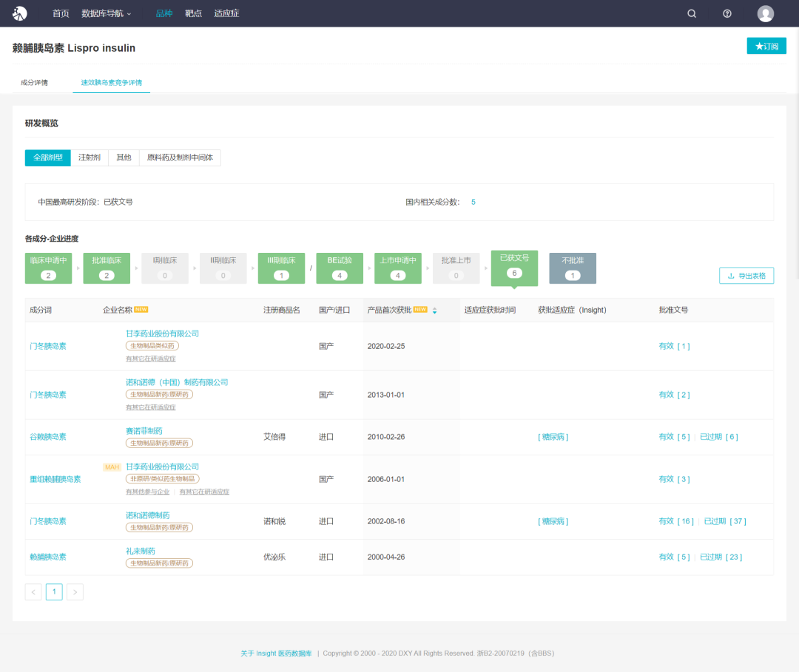This screenshot has height=672, width=799.
Task: Switch to 速效胰岛素竞争详情 tab
Action: 112,83
